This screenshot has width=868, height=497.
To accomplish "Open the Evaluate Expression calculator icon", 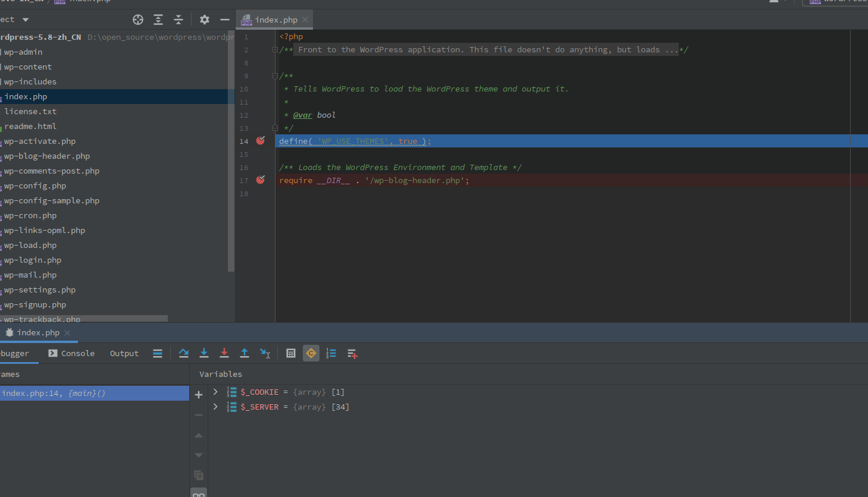I will tap(291, 353).
